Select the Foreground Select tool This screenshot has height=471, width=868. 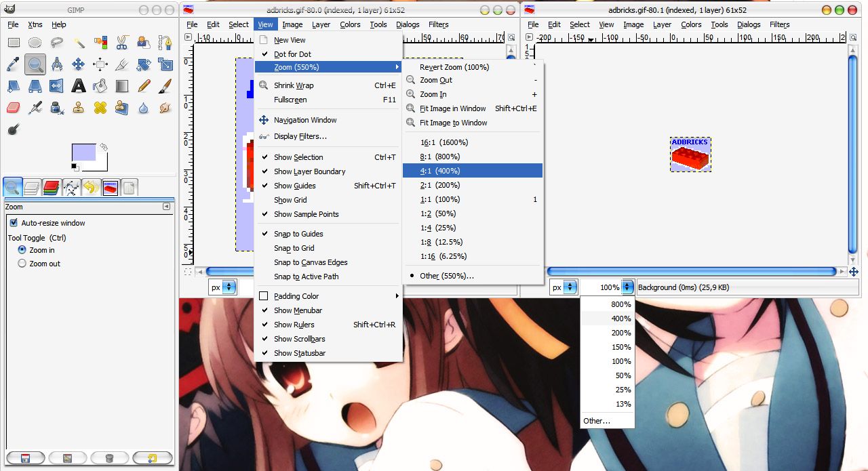(144, 43)
